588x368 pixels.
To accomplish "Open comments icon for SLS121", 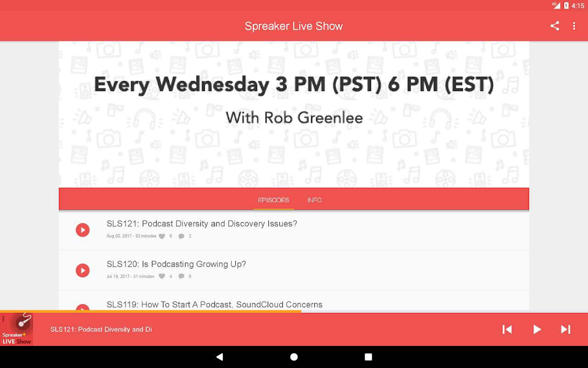I will point(181,236).
